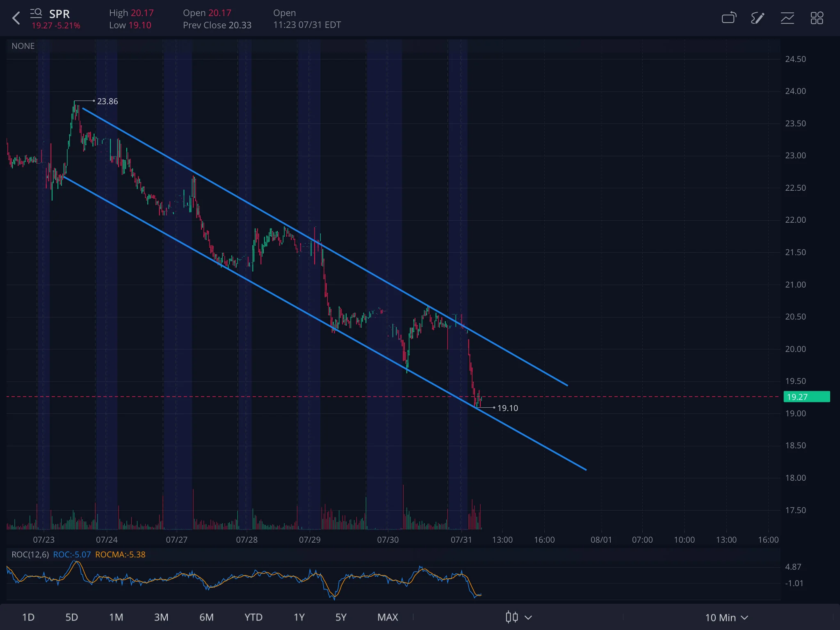Tap the 11:23 07/31 EDT timestamp
The image size is (840, 630).
coord(307,25)
